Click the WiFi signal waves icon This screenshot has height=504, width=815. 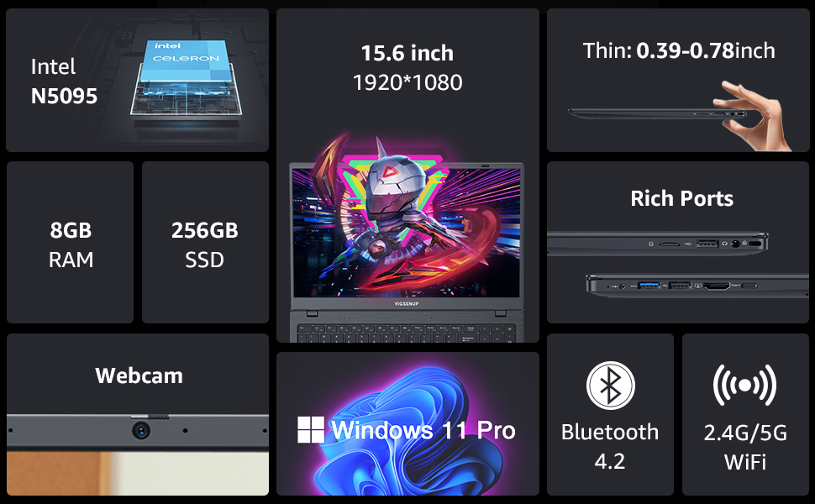coord(744,385)
